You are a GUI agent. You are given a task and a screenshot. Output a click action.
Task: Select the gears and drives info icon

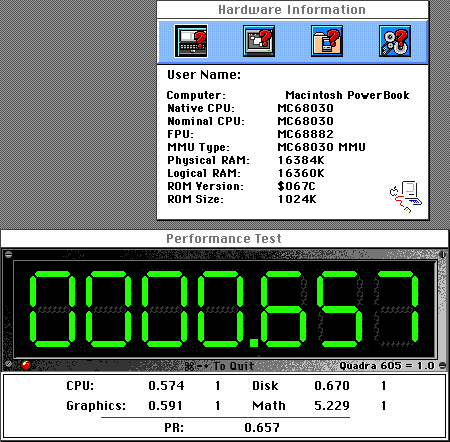pos(395,41)
